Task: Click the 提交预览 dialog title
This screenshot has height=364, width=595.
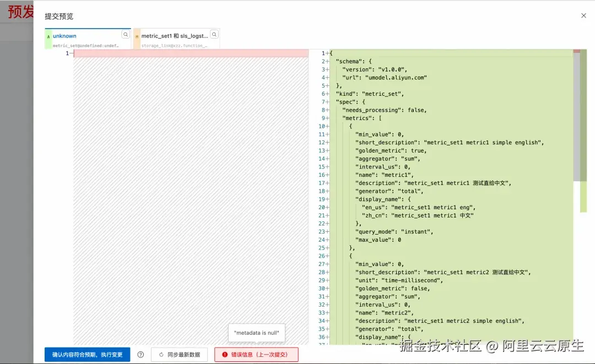Action: [x=59, y=17]
